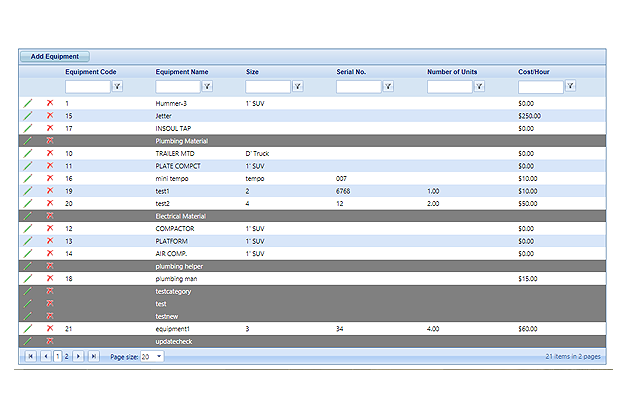Jump to the last page
This screenshot has width=624, height=414.
click(x=94, y=356)
